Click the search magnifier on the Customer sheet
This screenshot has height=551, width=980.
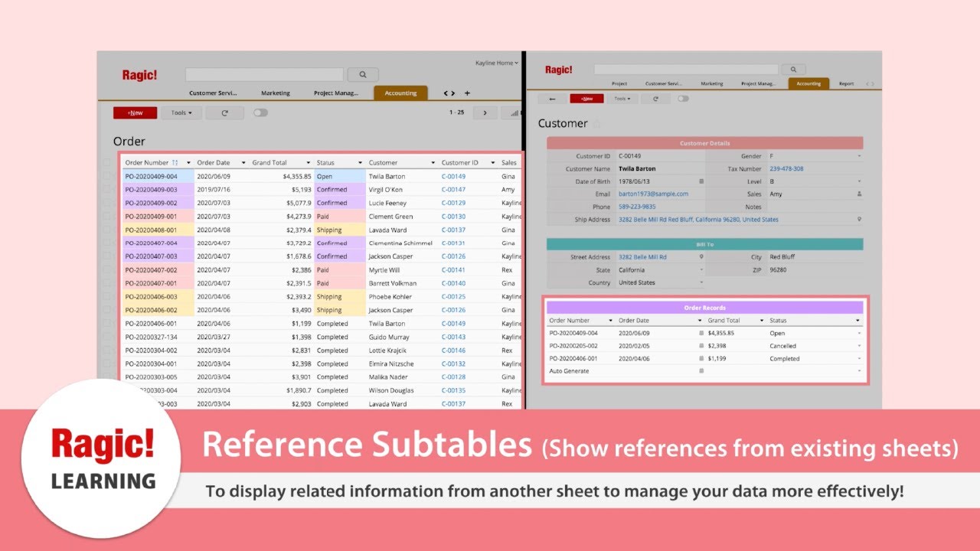794,69
